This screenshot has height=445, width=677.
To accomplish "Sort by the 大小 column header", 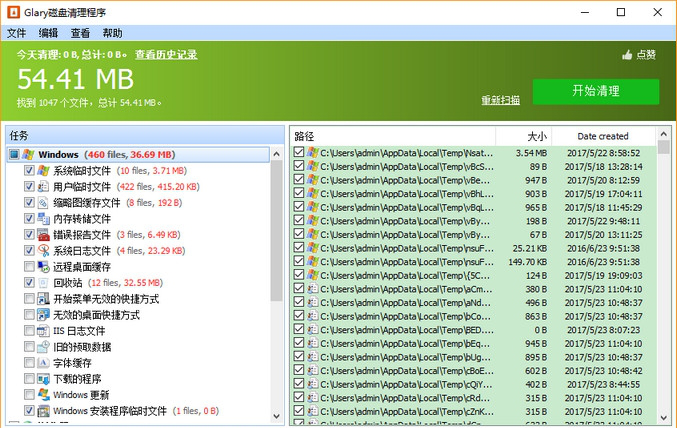I will pyautogui.click(x=523, y=136).
